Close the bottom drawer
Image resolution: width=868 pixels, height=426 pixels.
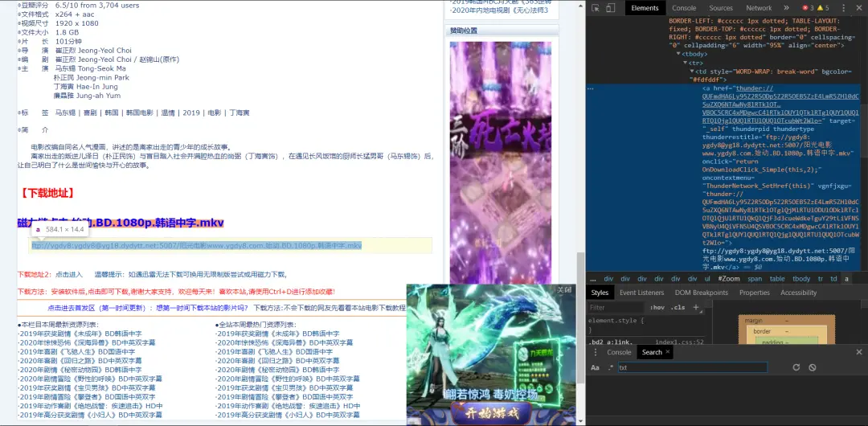coord(859,352)
